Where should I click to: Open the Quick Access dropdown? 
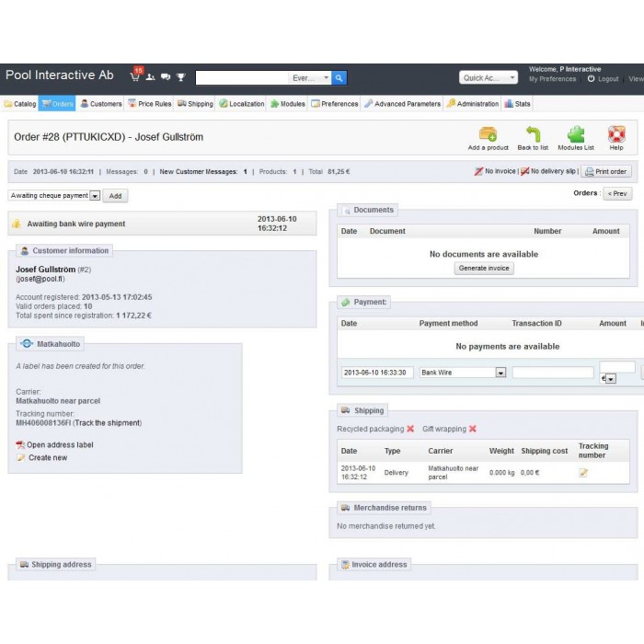click(489, 77)
